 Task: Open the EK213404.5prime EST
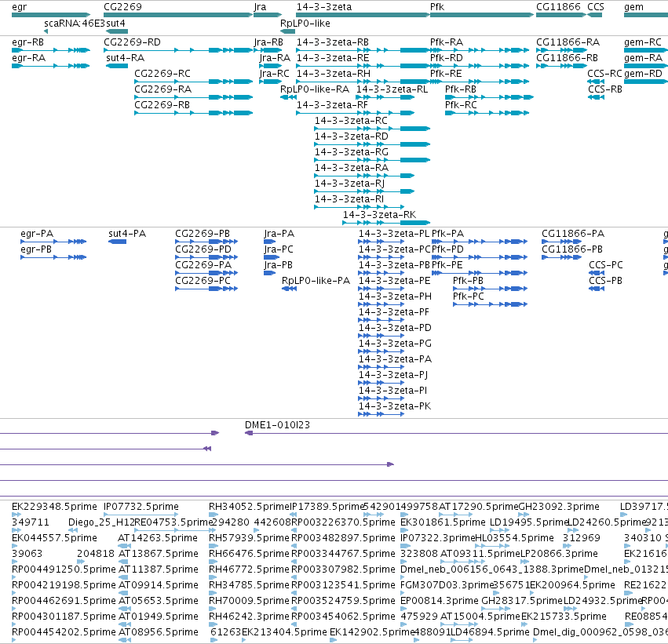pyautogui.click(x=245, y=640)
